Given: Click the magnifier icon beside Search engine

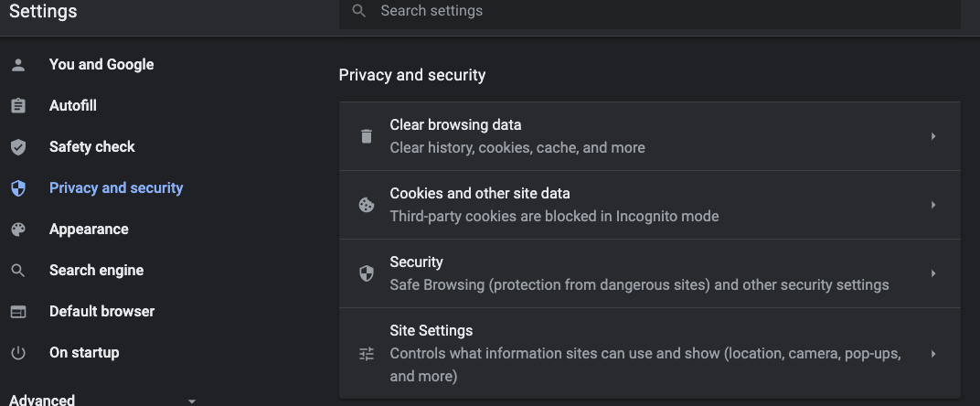Looking at the screenshot, I should 17,271.
